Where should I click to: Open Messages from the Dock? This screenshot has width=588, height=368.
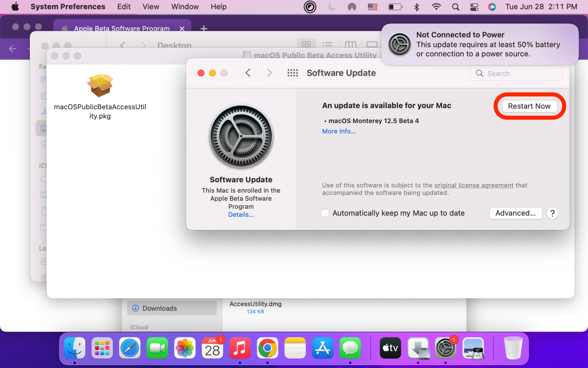click(350, 348)
